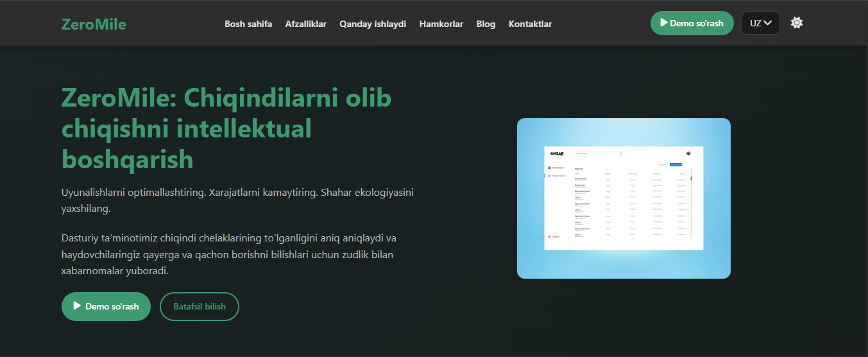Click the blue button in preview table header
The image size is (868, 357).
(x=676, y=165)
